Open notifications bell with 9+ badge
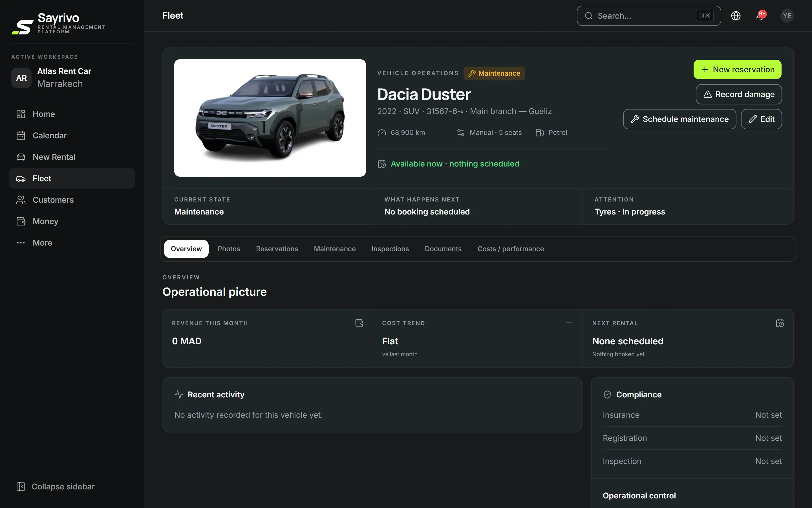 tap(761, 16)
